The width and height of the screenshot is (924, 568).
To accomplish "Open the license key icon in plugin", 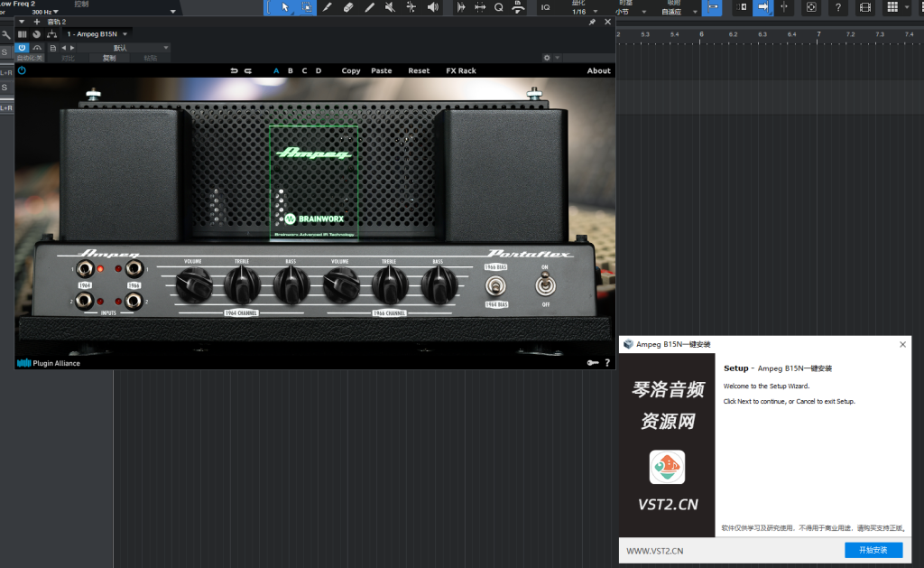I will coord(591,363).
